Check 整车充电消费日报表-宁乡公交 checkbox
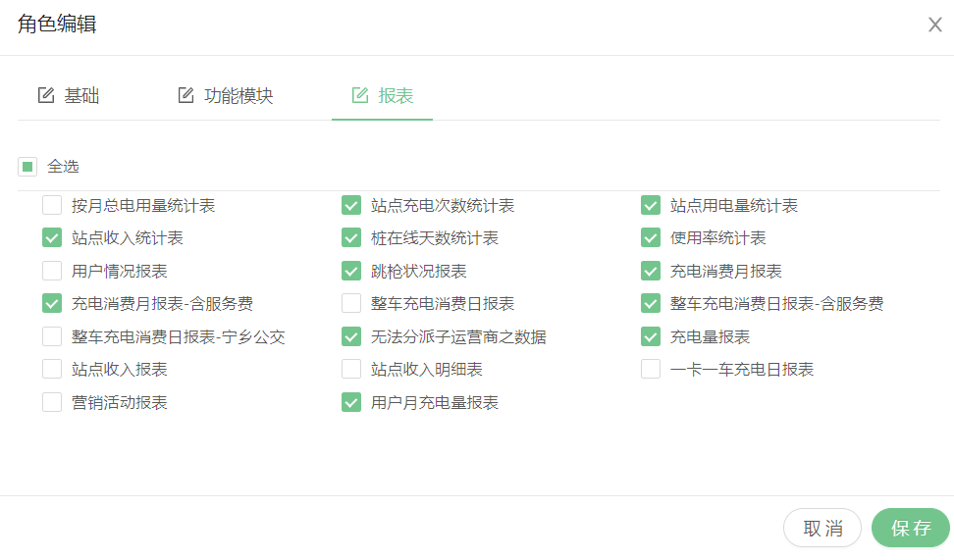This screenshot has height=560, width=954. [52, 336]
